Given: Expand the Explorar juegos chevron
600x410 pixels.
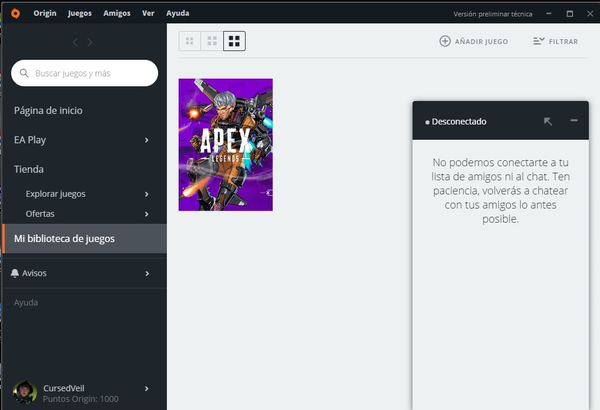Looking at the screenshot, I should 147,194.
